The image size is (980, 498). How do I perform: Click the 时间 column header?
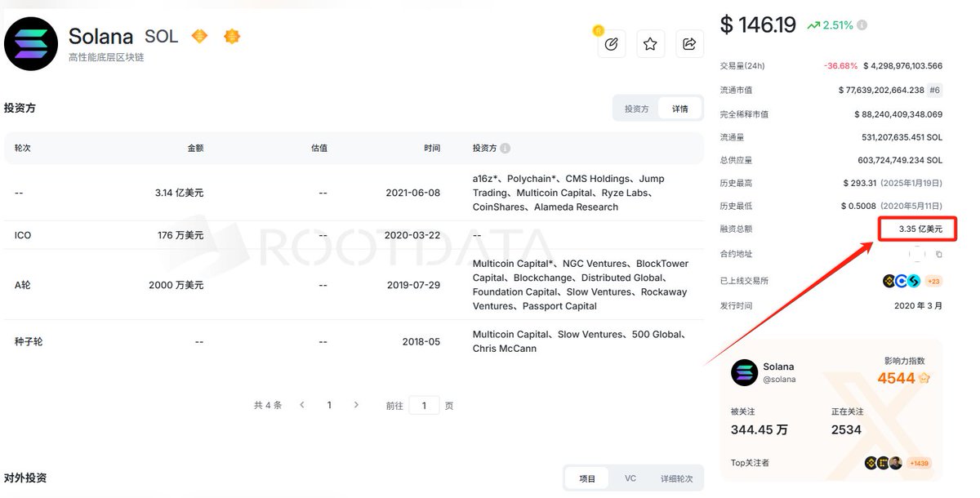(432, 149)
